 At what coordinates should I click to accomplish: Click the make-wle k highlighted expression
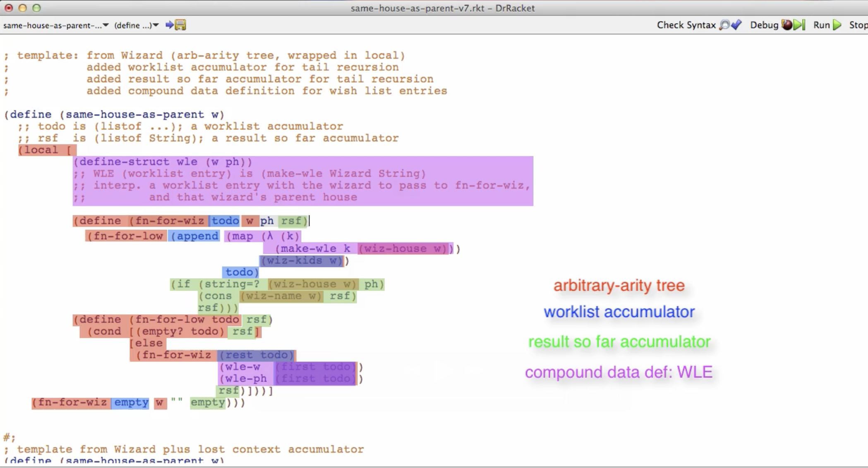click(x=314, y=248)
